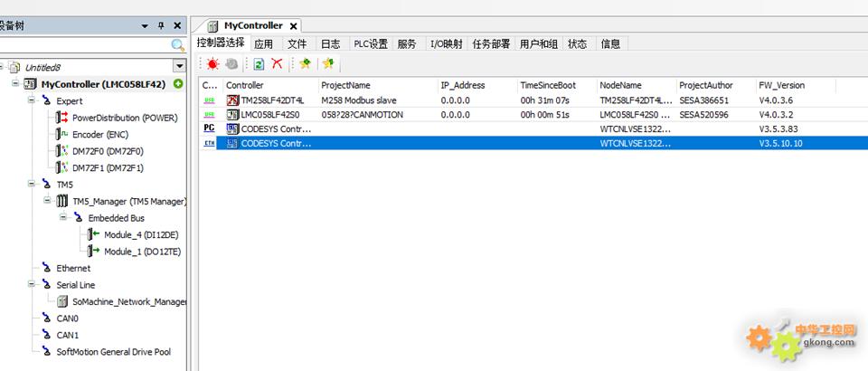Click the grayed-out gray blob toolbar icon
This screenshot has height=371, width=868.
[231, 64]
